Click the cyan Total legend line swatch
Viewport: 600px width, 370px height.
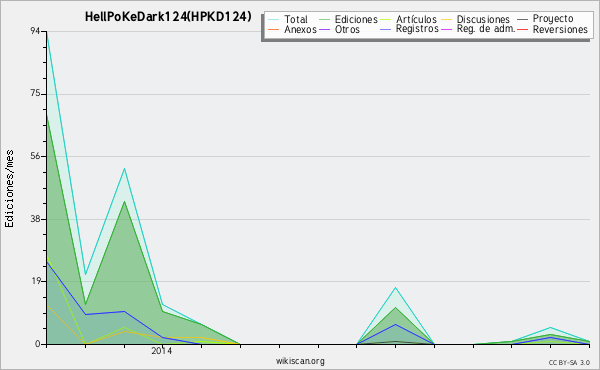(274, 20)
